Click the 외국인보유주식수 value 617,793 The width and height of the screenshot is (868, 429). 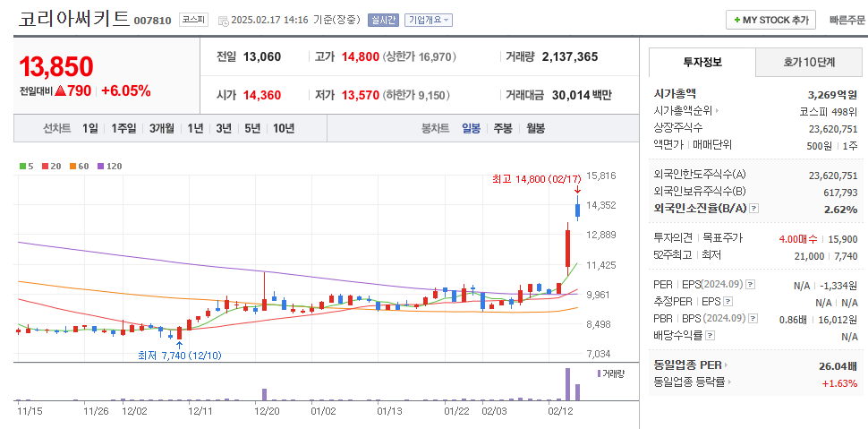click(841, 192)
